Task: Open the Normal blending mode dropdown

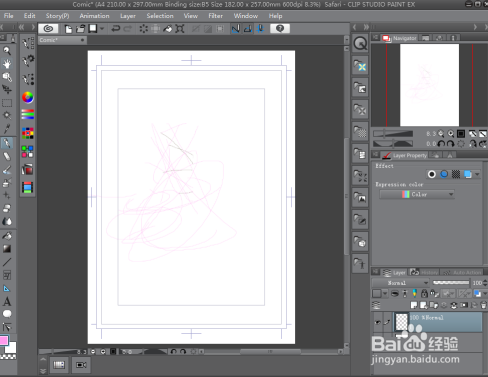Action: coord(401,283)
